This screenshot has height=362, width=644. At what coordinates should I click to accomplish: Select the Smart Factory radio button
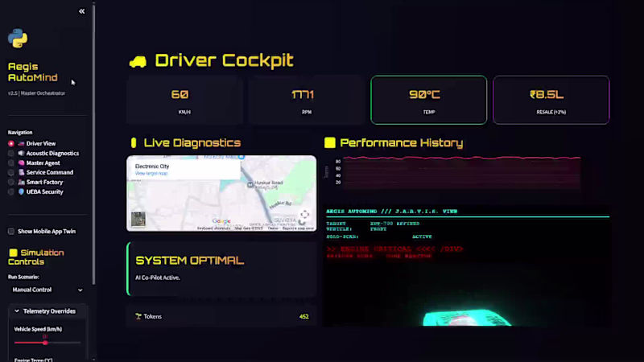coord(11,183)
